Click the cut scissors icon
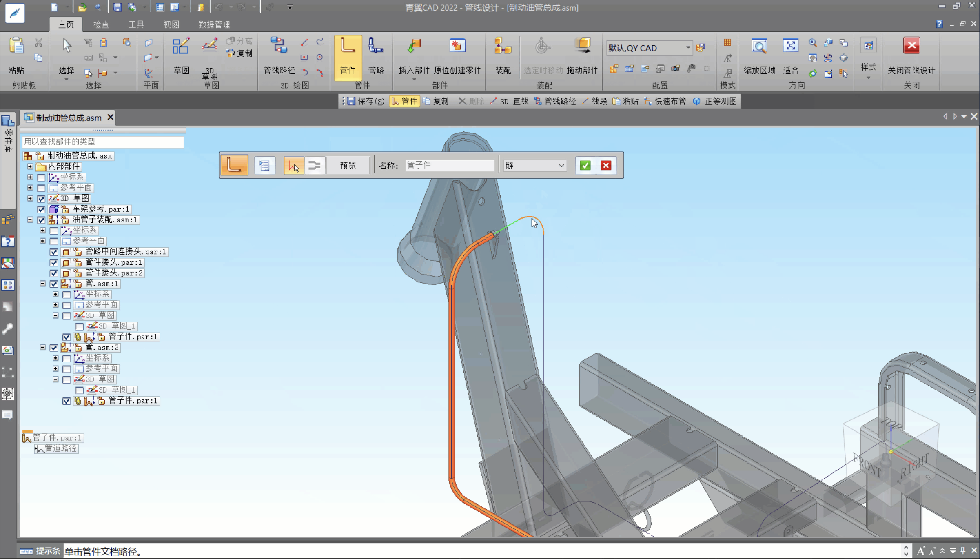 click(x=38, y=42)
